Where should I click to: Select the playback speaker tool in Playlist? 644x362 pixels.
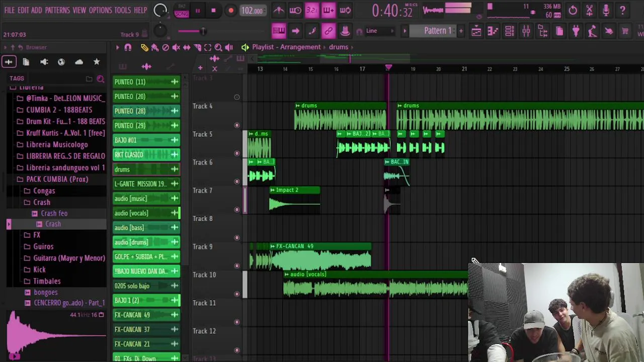[x=229, y=47]
